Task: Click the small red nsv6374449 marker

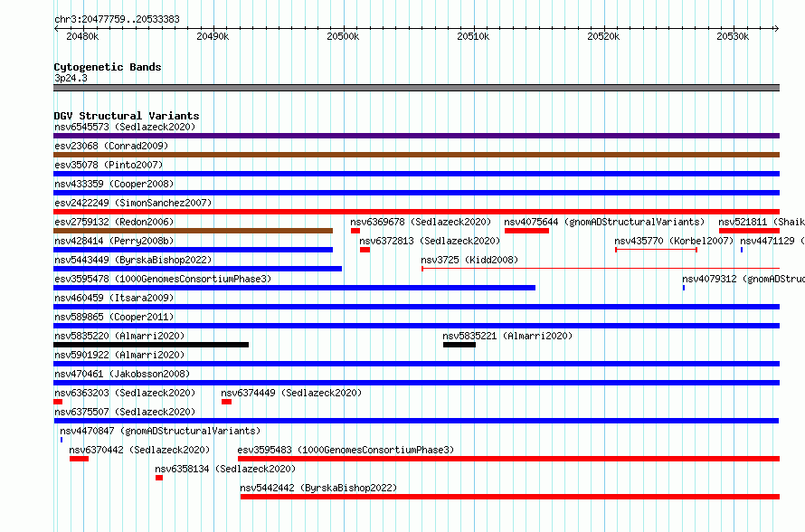Action: click(x=226, y=402)
